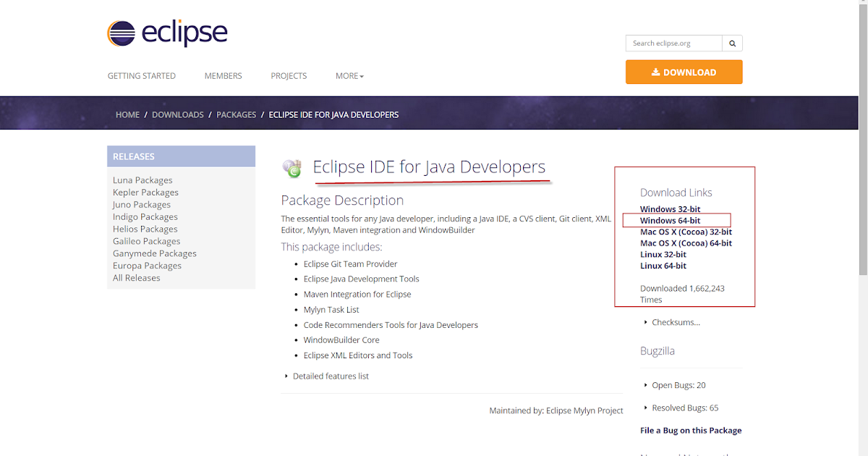The height and width of the screenshot is (456, 868).
Task: Expand Detailed features list
Action: click(x=327, y=376)
